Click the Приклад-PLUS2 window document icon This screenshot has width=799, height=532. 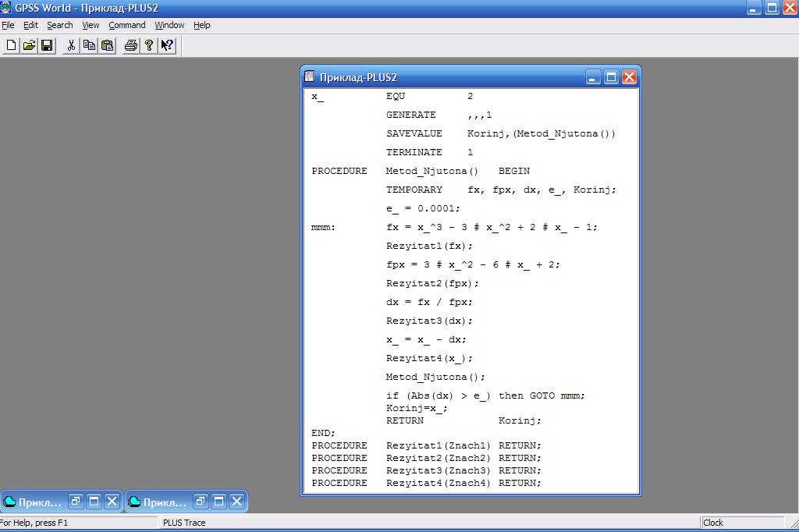pyautogui.click(x=309, y=77)
